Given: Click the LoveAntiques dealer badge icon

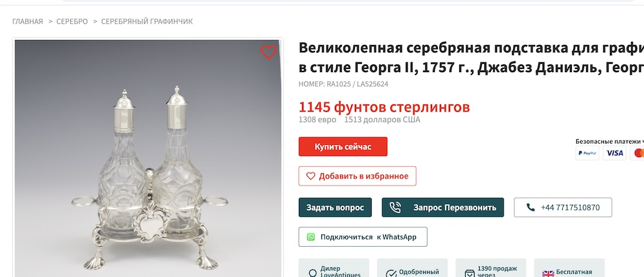Looking at the screenshot, I should coord(312,273).
